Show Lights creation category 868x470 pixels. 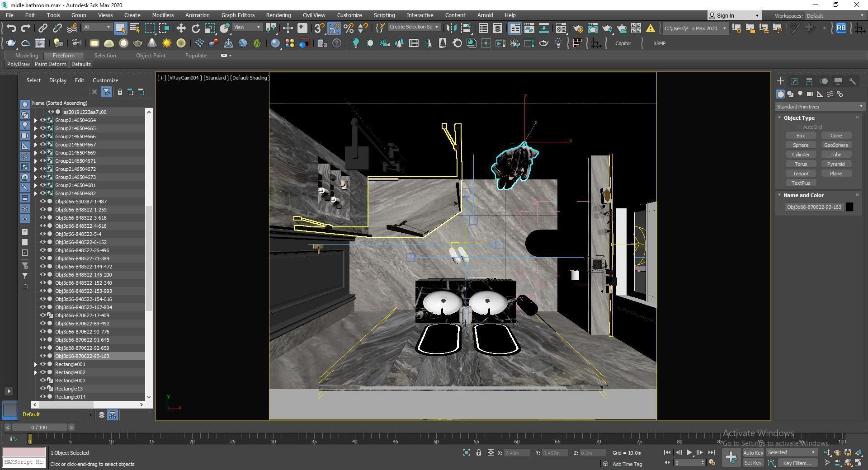[800, 94]
